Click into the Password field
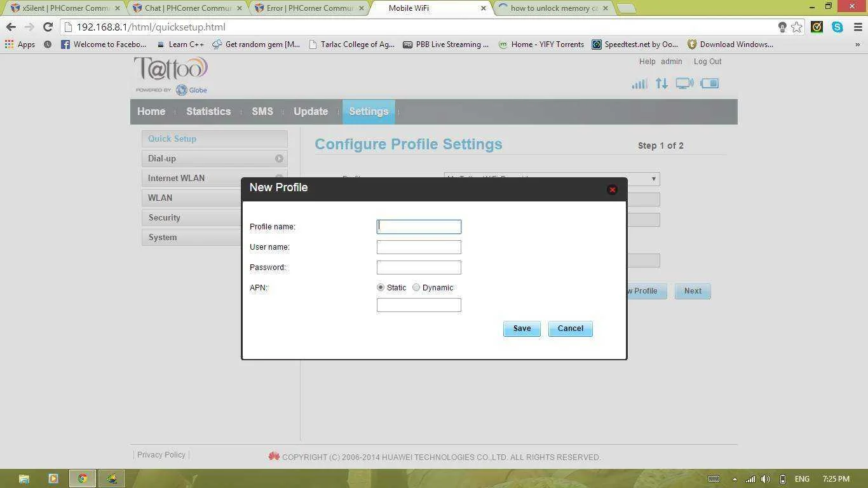The height and width of the screenshot is (488, 868). [x=419, y=268]
